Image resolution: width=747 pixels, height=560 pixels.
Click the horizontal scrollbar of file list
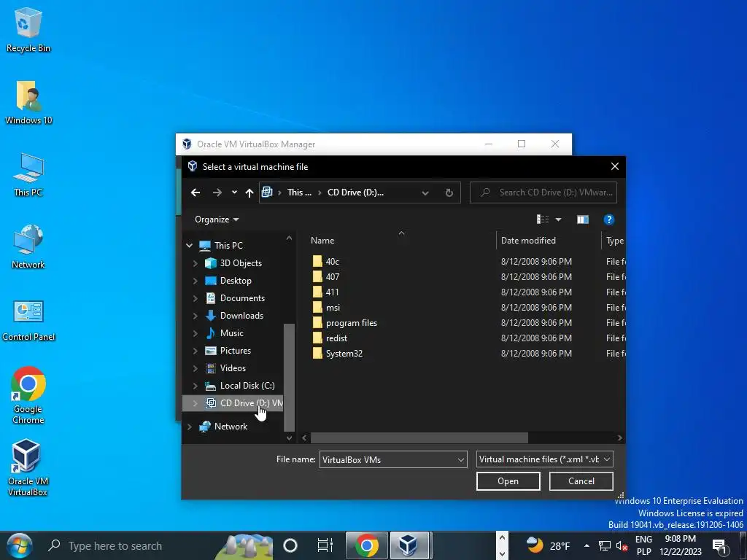[419, 437]
